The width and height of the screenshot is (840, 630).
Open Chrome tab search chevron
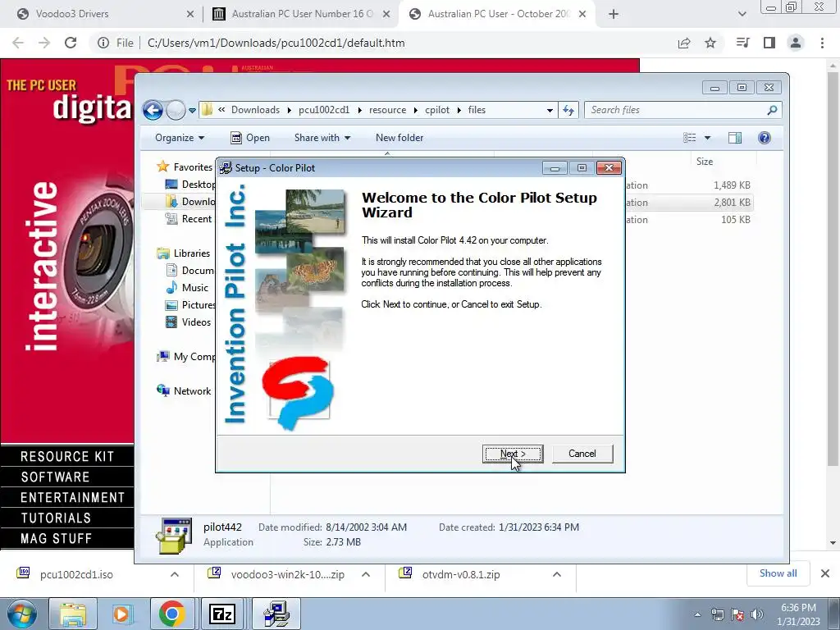[x=742, y=14]
